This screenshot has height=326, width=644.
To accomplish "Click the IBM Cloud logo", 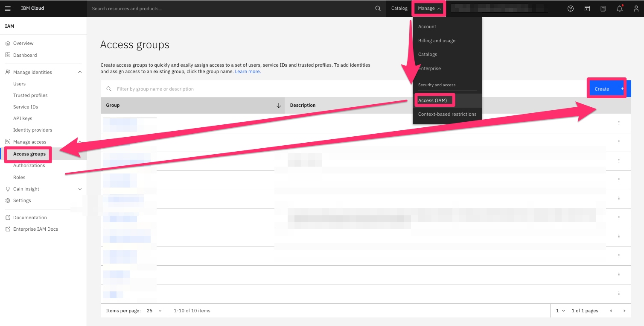I will (32, 9).
